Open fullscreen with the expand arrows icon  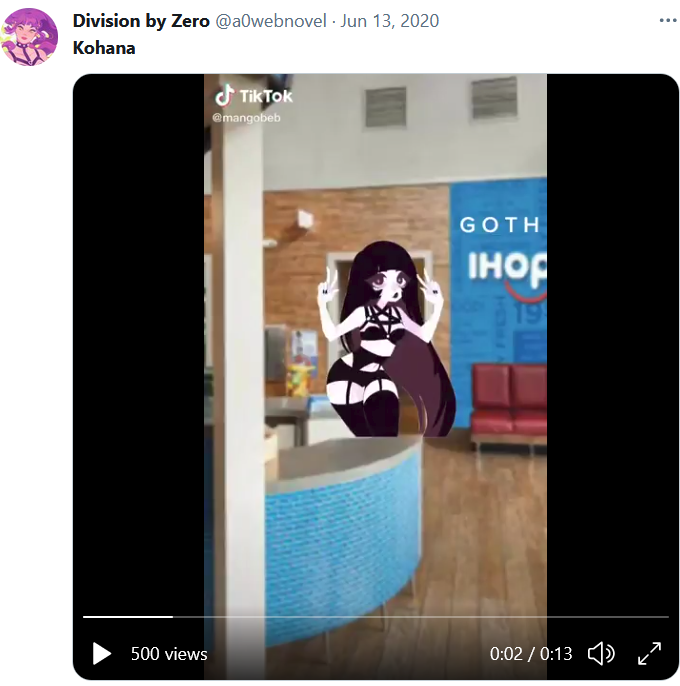pos(649,654)
